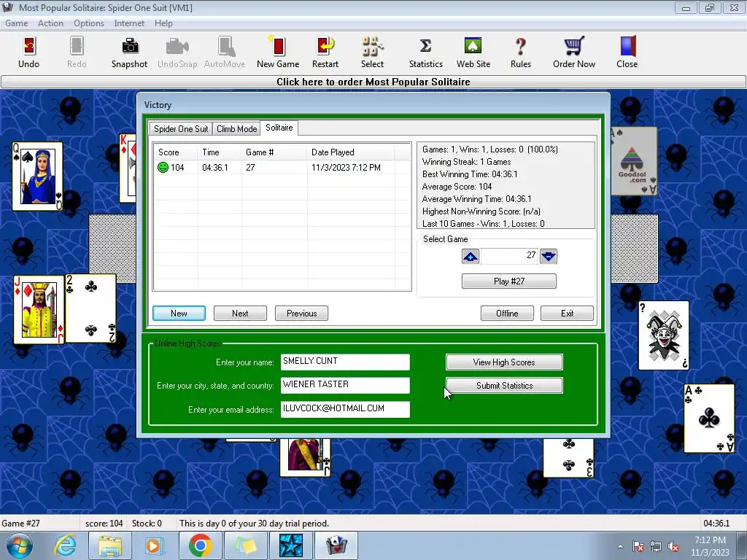Switch to the Climb Mode tab

coord(237,129)
